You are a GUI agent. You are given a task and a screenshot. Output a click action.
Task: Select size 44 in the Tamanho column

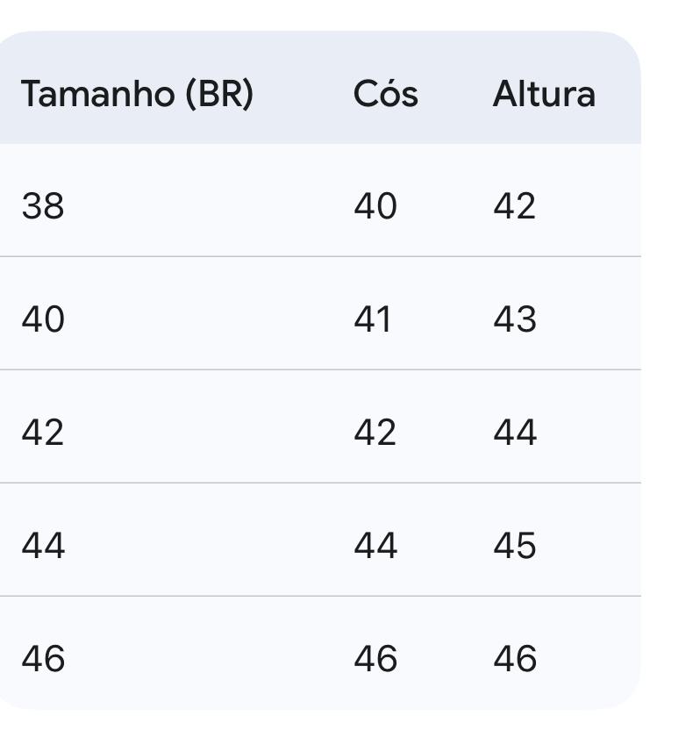pyautogui.click(x=43, y=546)
